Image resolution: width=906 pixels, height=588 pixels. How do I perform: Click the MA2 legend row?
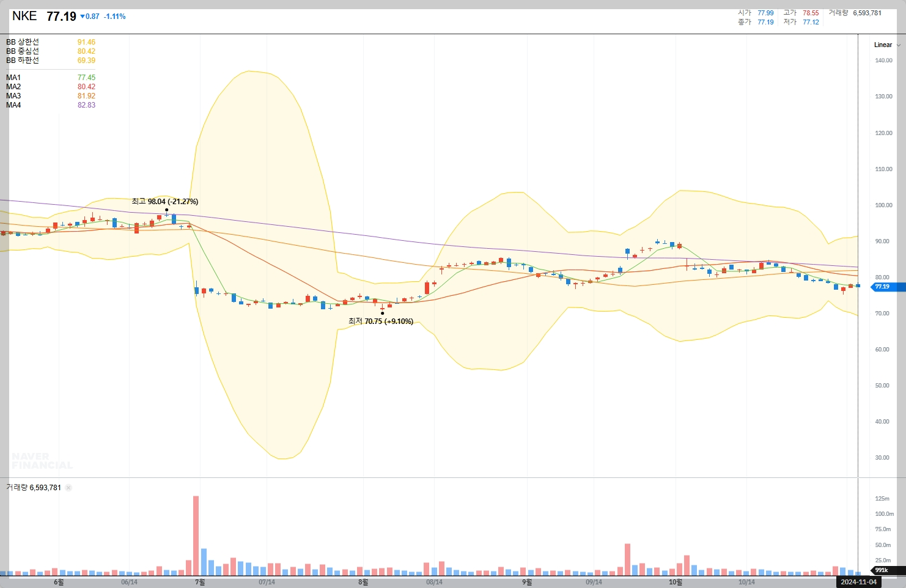pyautogui.click(x=51, y=87)
